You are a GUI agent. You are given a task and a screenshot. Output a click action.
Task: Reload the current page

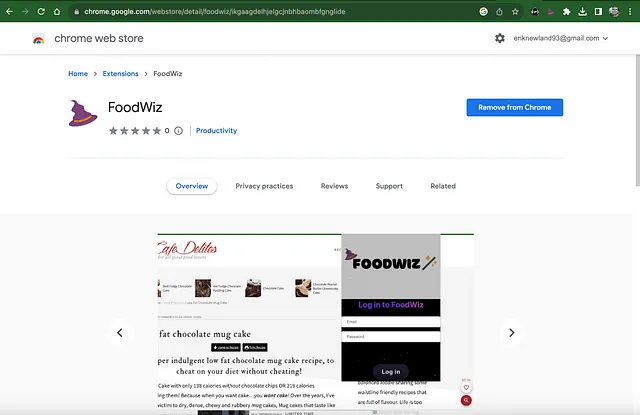(x=41, y=11)
